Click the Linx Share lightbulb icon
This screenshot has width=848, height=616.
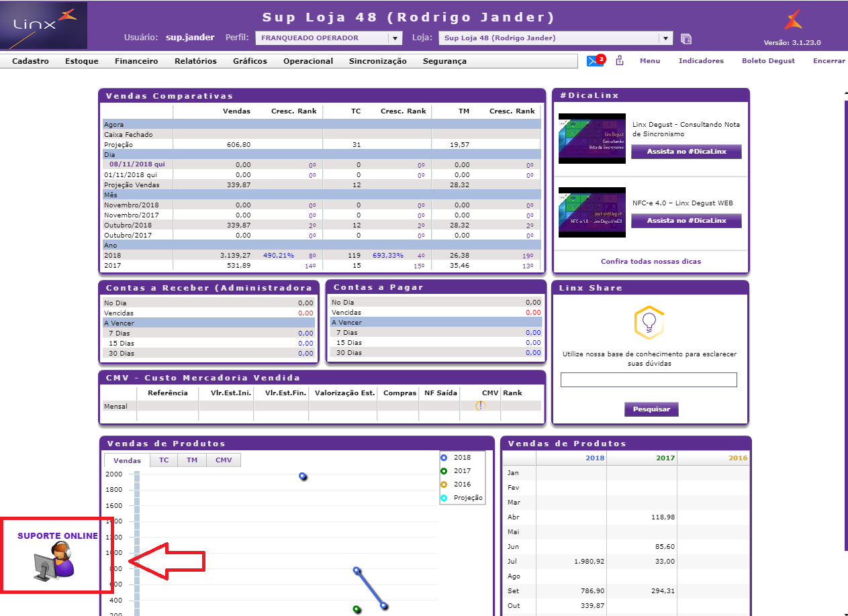[649, 323]
